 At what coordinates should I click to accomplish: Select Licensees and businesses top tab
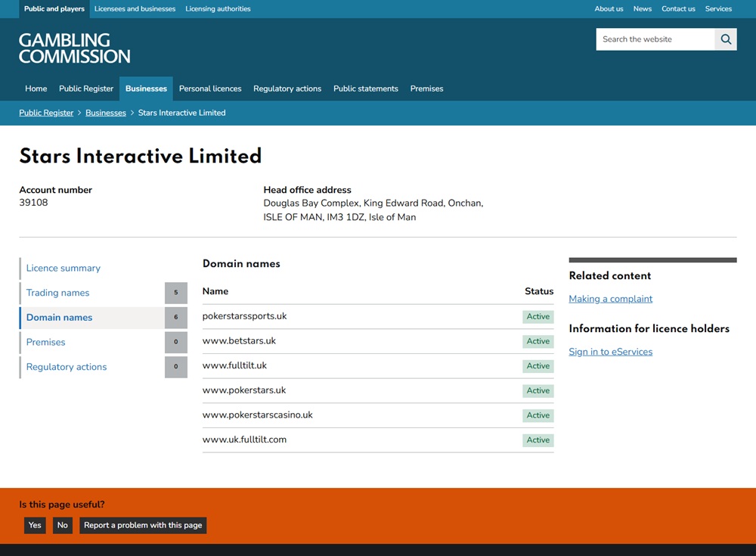tap(135, 8)
